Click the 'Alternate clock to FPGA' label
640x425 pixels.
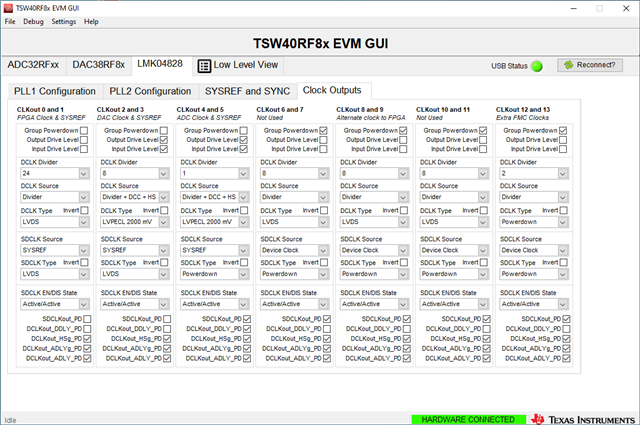pyautogui.click(x=371, y=118)
